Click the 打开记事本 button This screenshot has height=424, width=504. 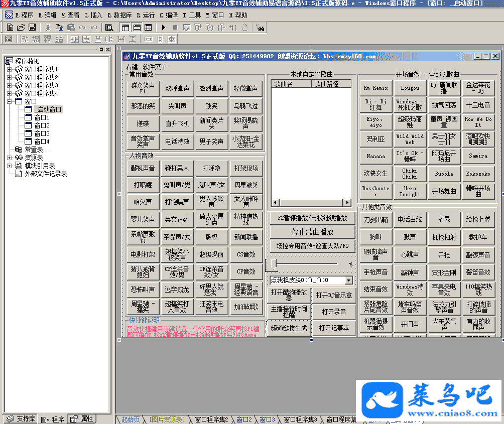(x=333, y=328)
